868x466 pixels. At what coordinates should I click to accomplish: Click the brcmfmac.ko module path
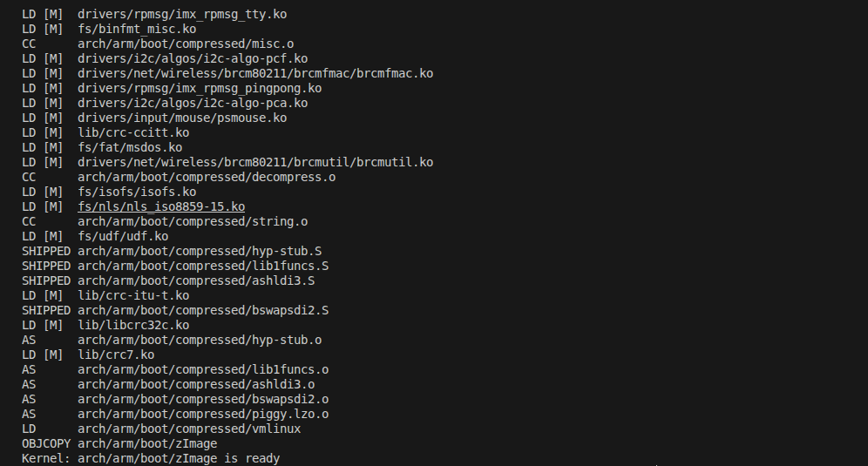click(254, 73)
